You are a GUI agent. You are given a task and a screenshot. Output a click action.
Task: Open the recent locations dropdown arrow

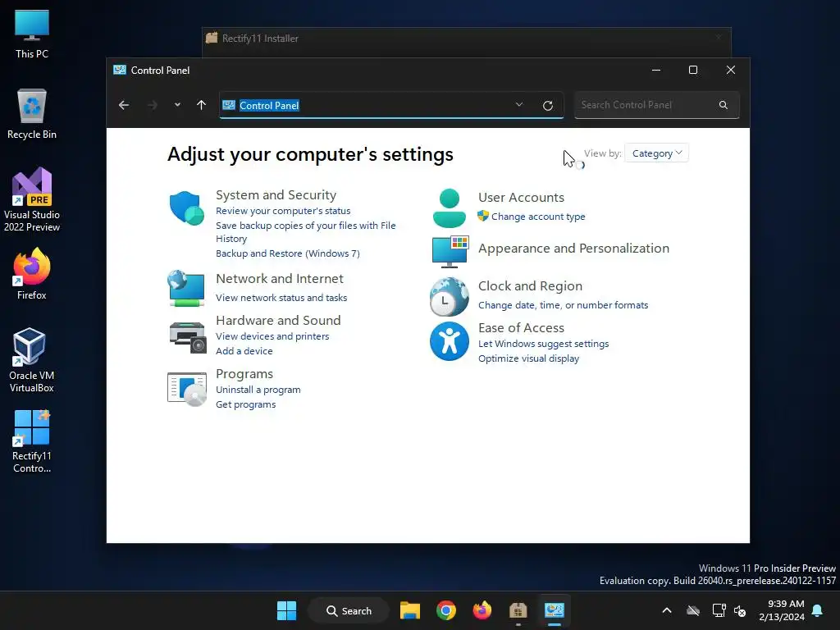tap(177, 105)
